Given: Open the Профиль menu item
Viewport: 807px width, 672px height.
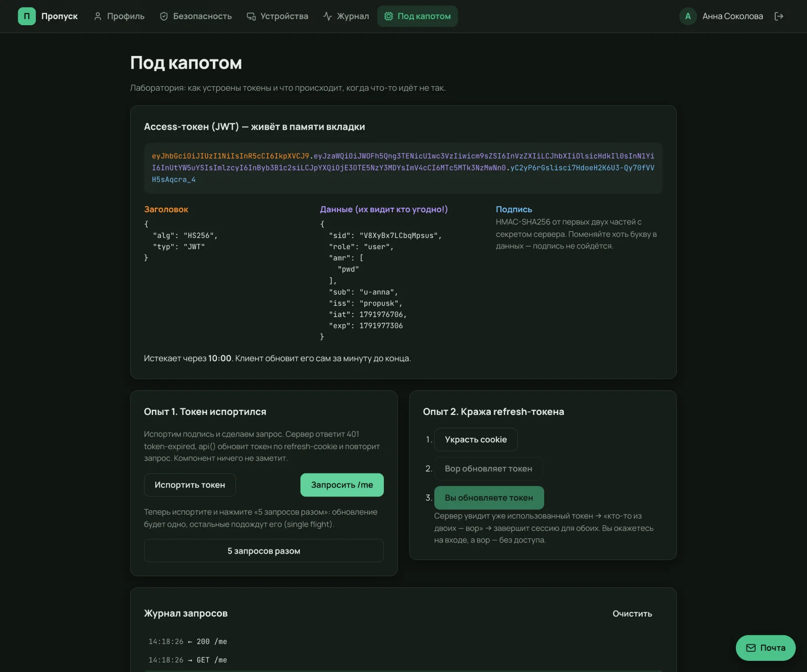Looking at the screenshot, I should (119, 16).
